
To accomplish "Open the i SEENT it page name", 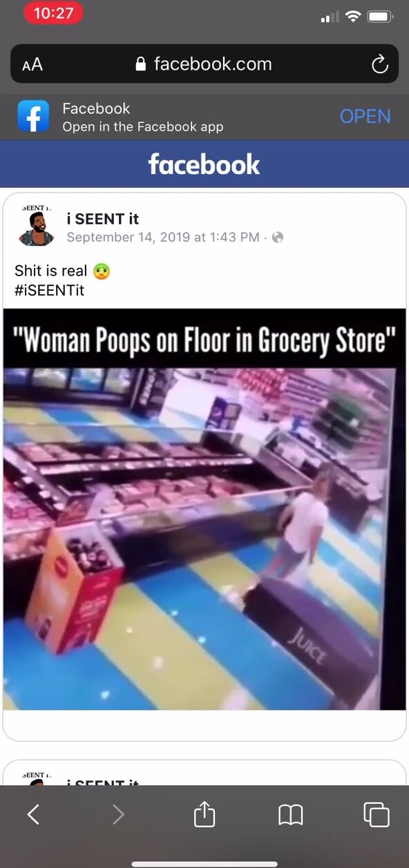I will pyautogui.click(x=102, y=219).
